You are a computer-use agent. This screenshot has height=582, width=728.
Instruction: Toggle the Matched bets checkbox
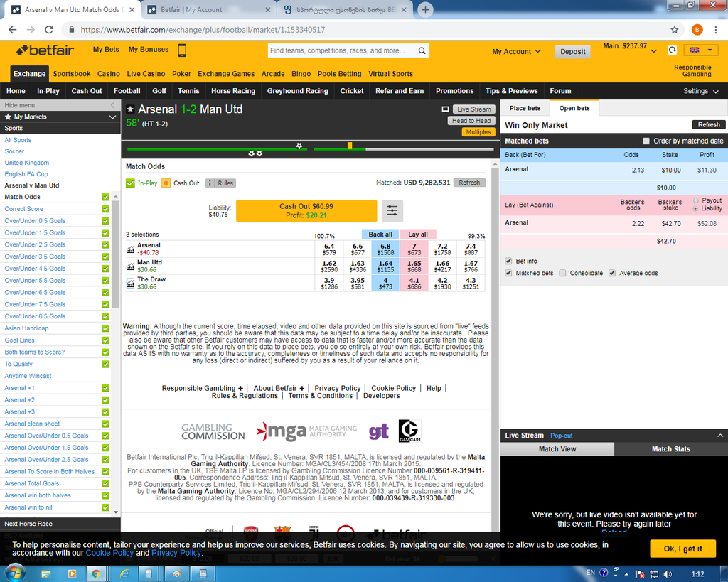[x=508, y=274]
